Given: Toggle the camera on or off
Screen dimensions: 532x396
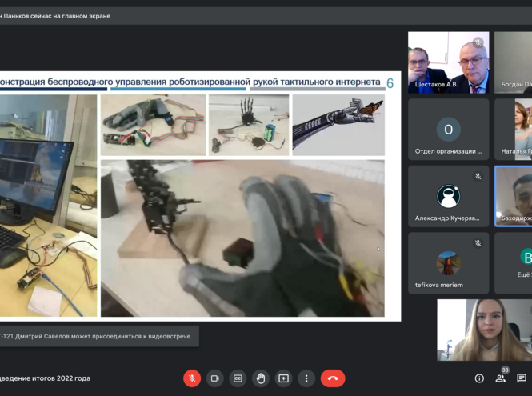Looking at the screenshot, I should pyautogui.click(x=214, y=378).
